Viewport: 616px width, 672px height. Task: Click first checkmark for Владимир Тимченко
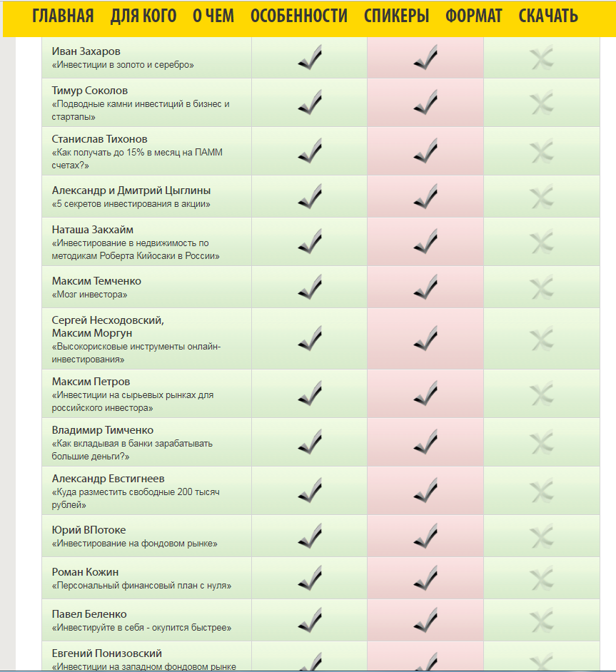tap(310, 442)
